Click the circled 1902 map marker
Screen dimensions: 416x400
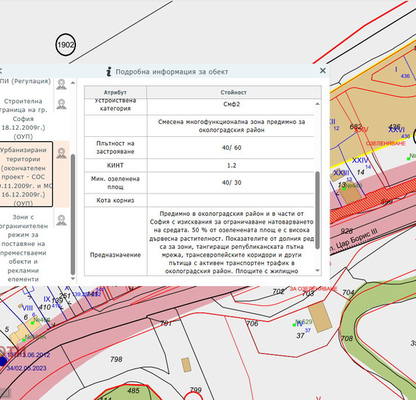tap(65, 44)
